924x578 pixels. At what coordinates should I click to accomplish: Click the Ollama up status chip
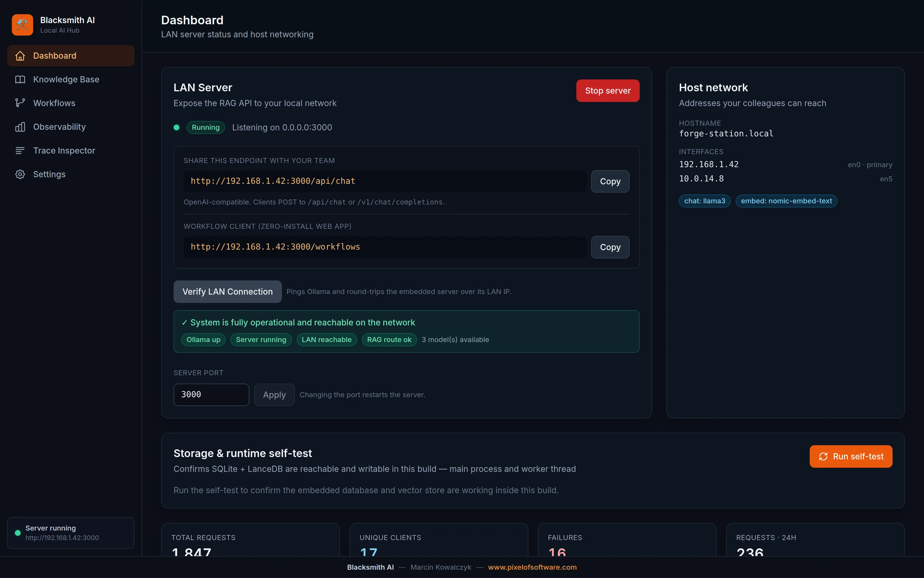tap(203, 339)
